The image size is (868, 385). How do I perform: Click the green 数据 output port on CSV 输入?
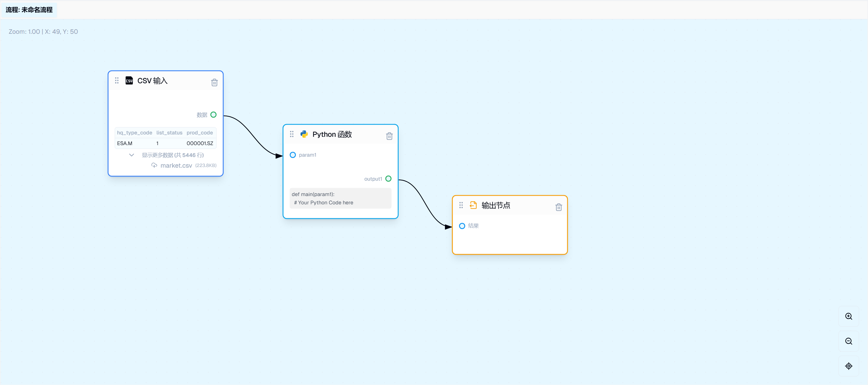pos(213,115)
